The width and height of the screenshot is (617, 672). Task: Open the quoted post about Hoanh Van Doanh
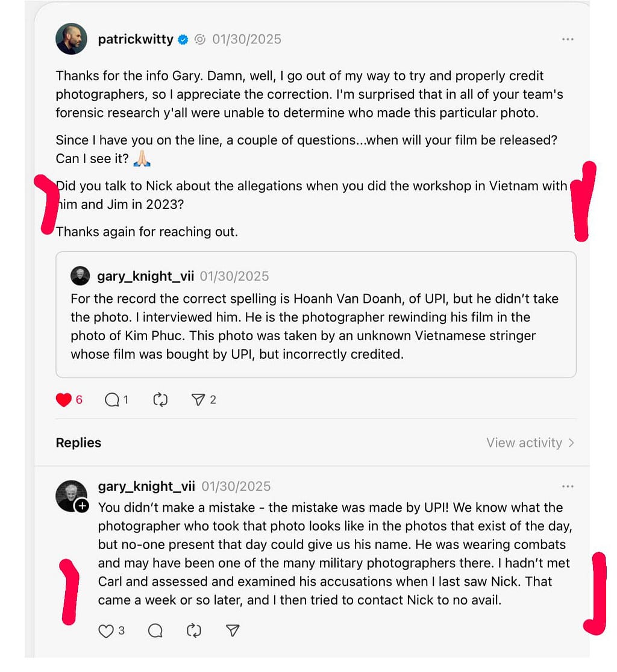[x=316, y=314]
